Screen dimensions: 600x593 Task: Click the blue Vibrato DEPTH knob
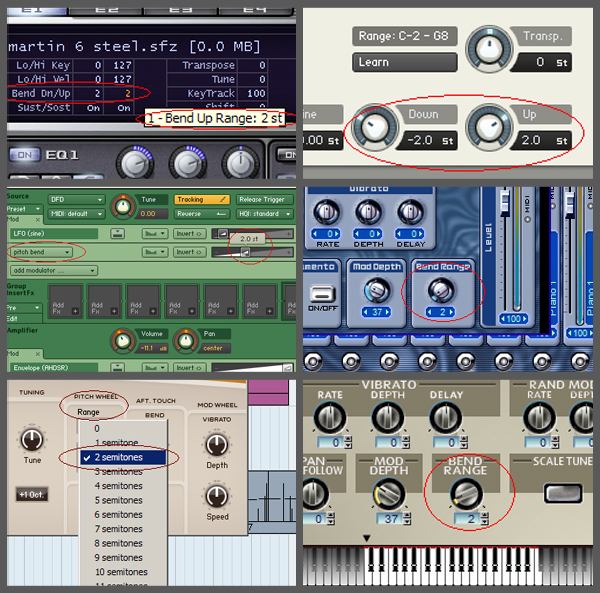(368, 212)
